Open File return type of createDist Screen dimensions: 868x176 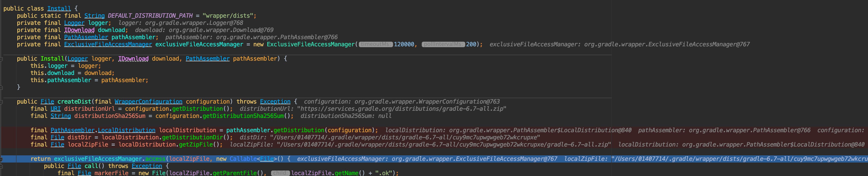pos(47,101)
